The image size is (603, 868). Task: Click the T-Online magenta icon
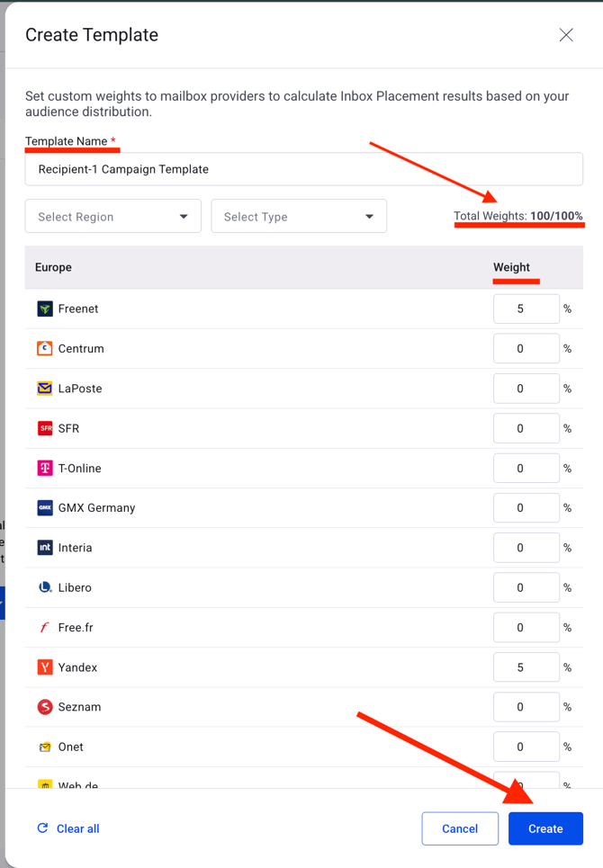tap(44, 469)
